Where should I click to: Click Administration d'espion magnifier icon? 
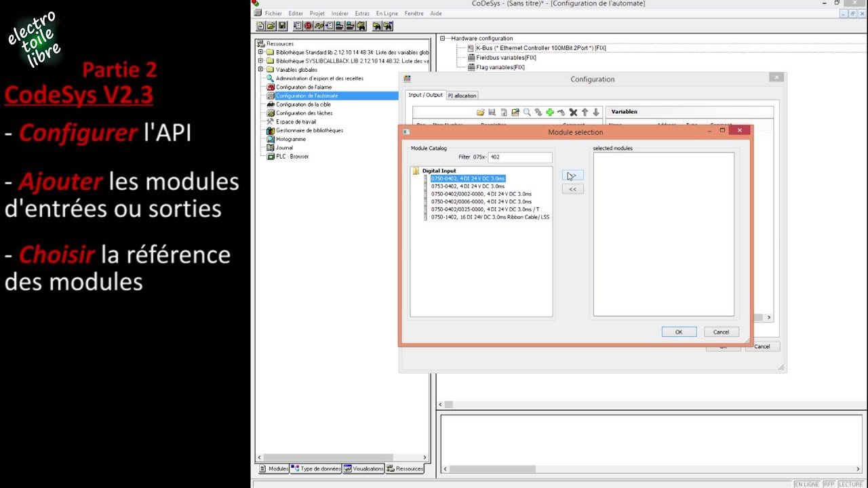(x=271, y=78)
